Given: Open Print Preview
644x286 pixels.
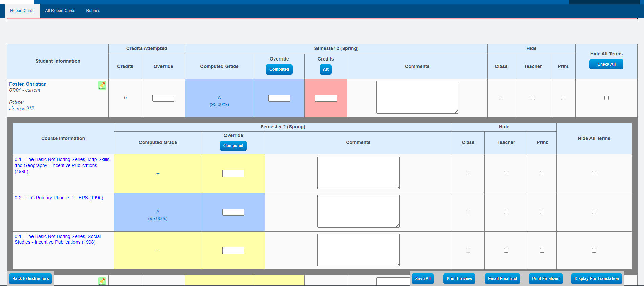Looking at the screenshot, I should [459, 279].
